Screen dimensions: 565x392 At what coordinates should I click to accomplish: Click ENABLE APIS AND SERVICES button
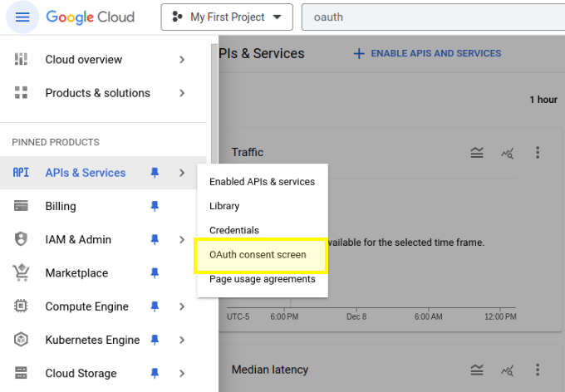(x=427, y=53)
